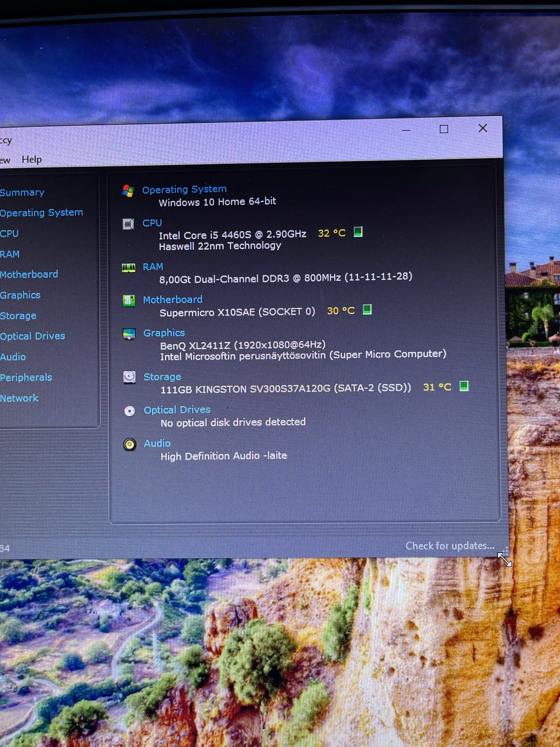
Task: Open the Summary section in sidebar
Action: click(22, 193)
